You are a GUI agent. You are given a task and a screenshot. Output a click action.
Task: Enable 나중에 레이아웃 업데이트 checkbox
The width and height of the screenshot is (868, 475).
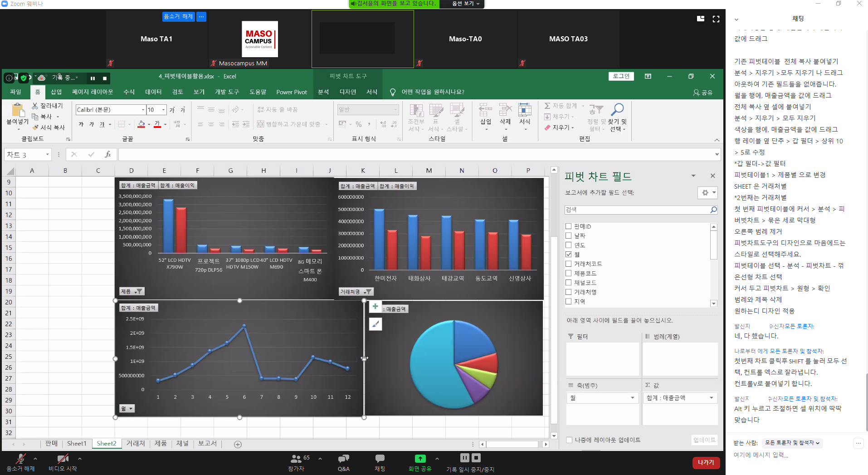coord(569,440)
